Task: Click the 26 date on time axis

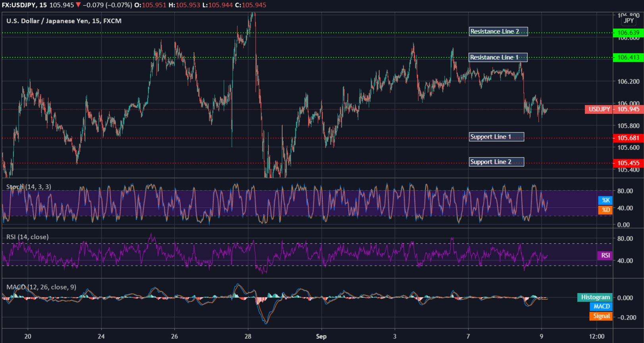Action: point(174,336)
